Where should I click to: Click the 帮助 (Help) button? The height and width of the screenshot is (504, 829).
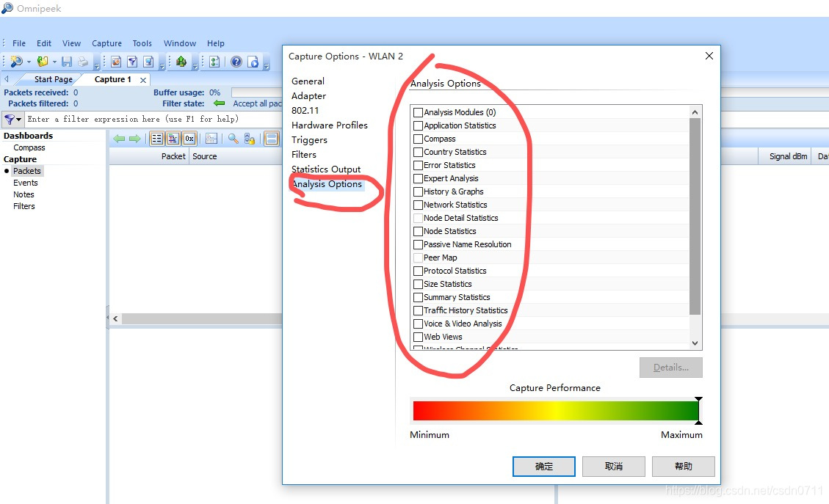coord(684,467)
